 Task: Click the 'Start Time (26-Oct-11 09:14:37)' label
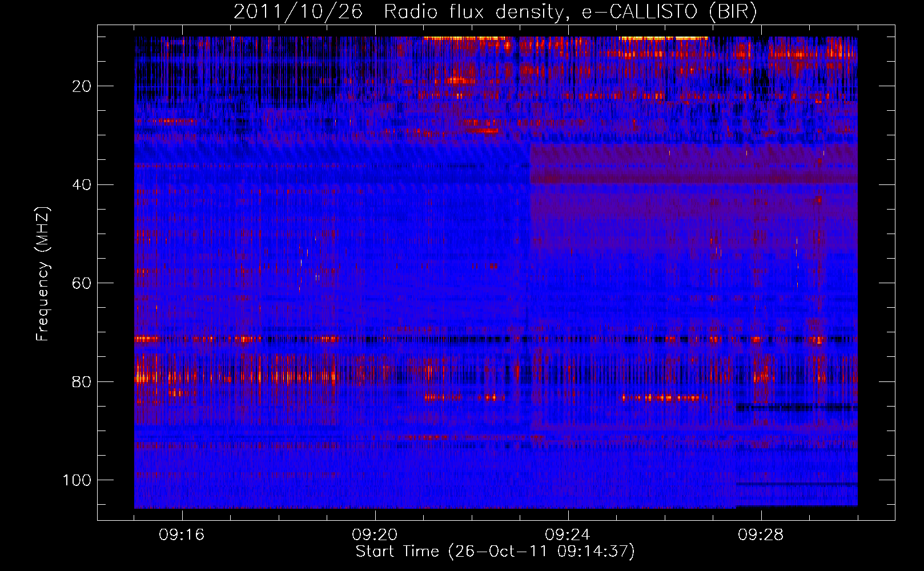pos(495,552)
